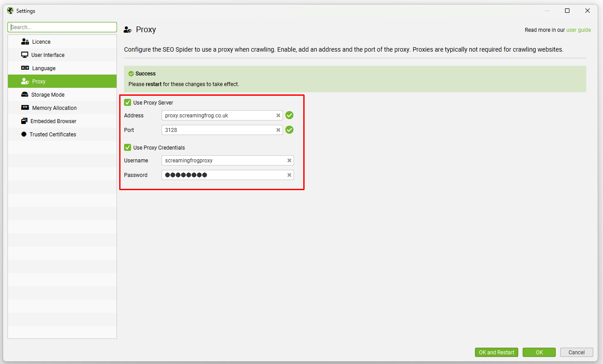Clear the Username field using the X
Screen dimensions: 603x364
coord(289,160)
